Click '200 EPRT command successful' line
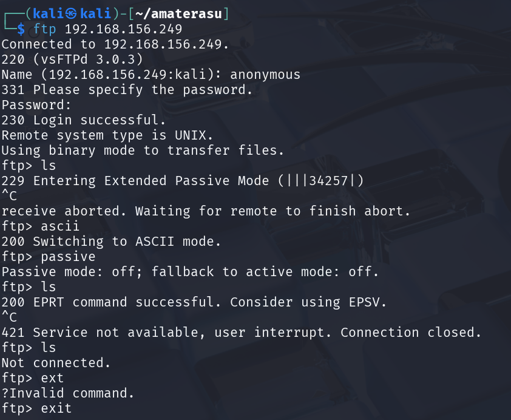 click(x=110, y=302)
